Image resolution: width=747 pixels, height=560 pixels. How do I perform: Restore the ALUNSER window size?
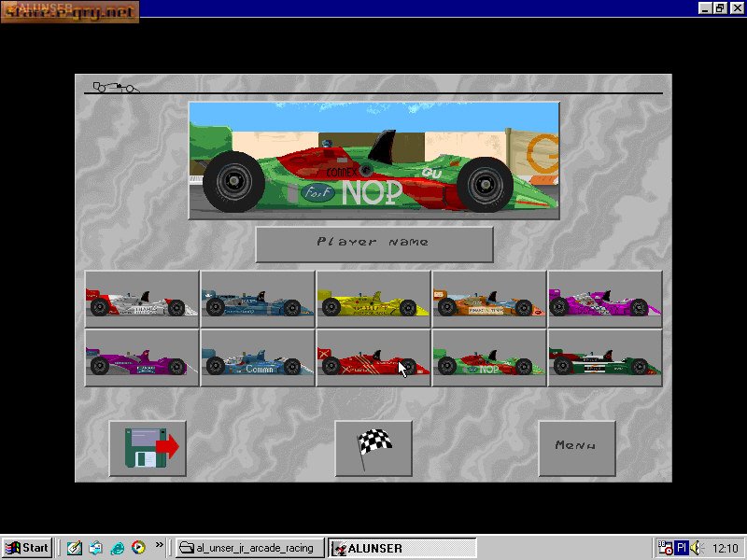pyautogui.click(x=720, y=7)
